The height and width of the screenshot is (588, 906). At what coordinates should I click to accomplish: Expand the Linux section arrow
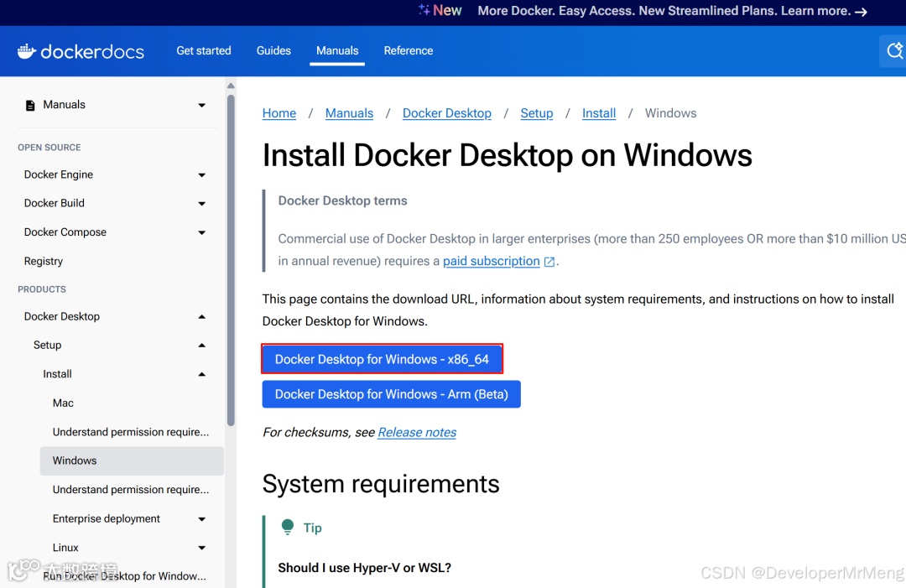pyautogui.click(x=201, y=548)
